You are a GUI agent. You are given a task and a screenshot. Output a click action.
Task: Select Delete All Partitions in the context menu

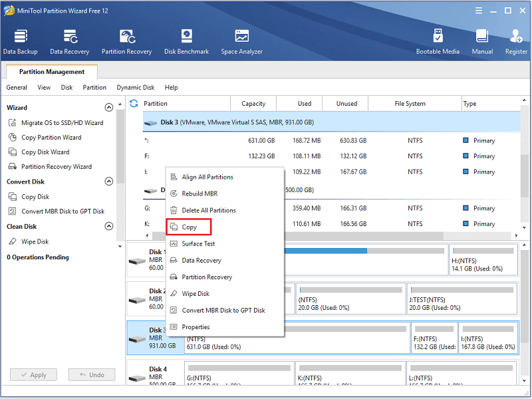pyautogui.click(x=225, y=210)
